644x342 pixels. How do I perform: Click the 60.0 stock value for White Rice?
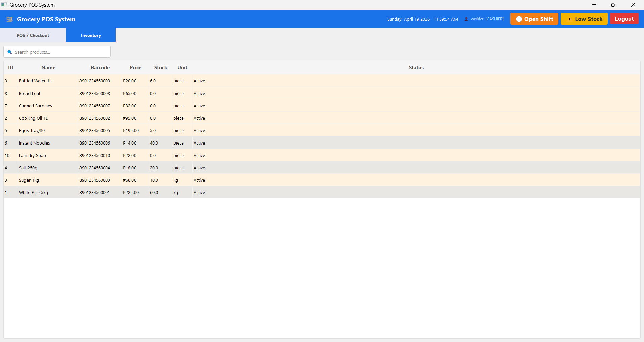154,193
